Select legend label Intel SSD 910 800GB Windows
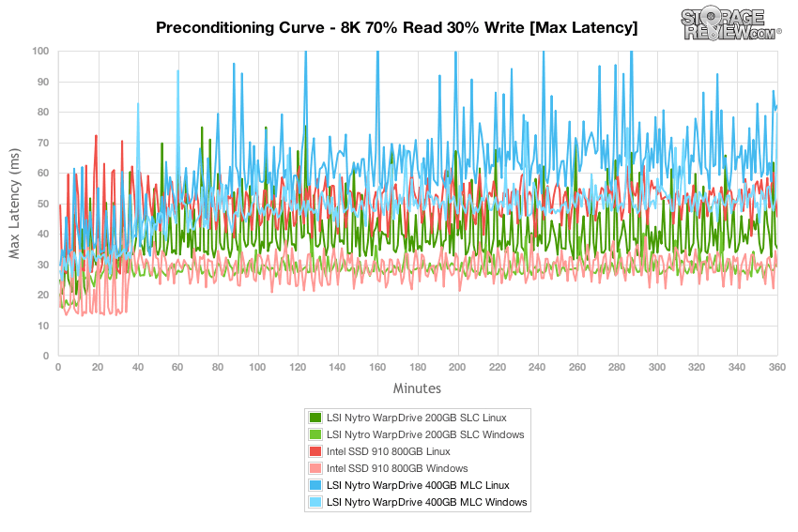 pos(397,468)
